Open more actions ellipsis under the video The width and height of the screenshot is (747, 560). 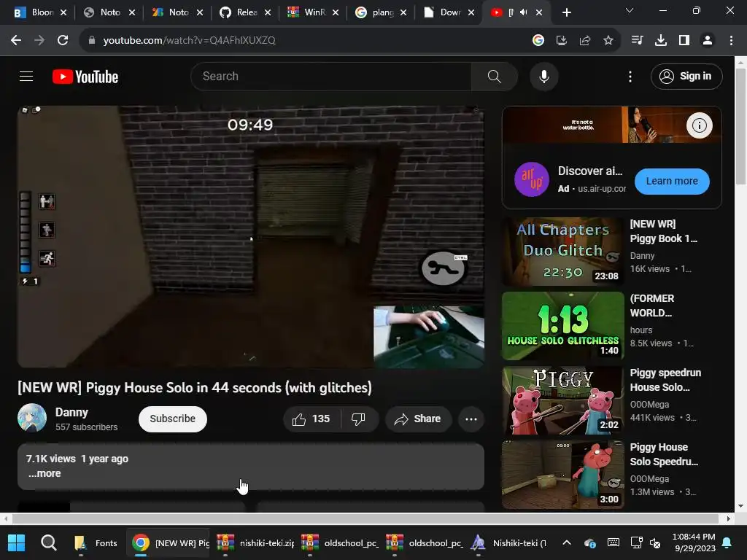(471, 419)
